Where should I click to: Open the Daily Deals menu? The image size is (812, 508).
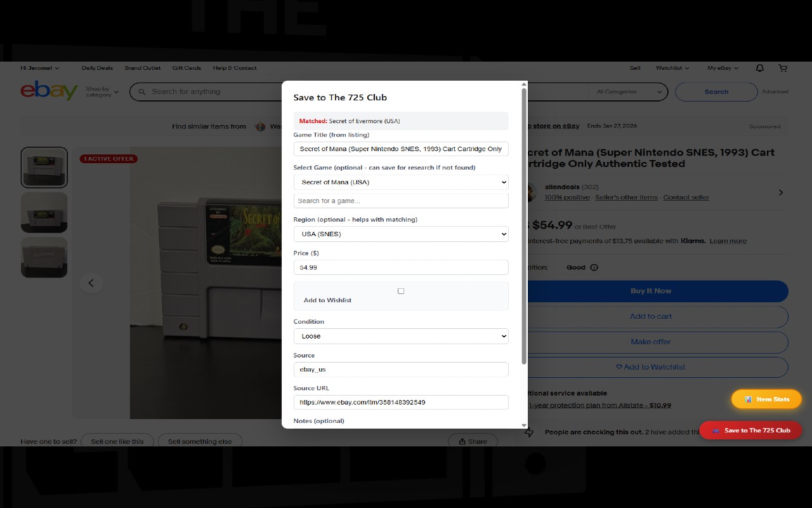pos(96,68)
